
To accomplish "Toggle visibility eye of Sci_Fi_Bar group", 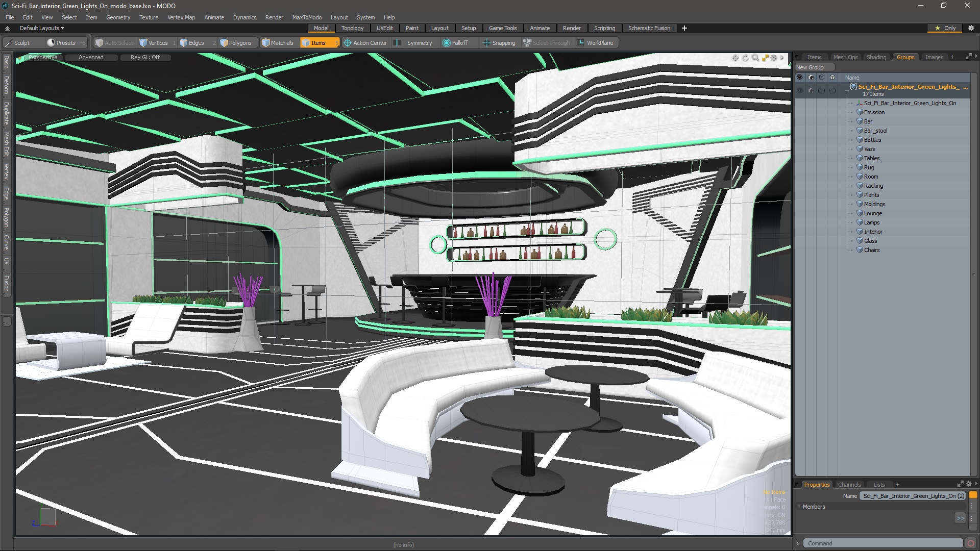I will tap(800, 90).
